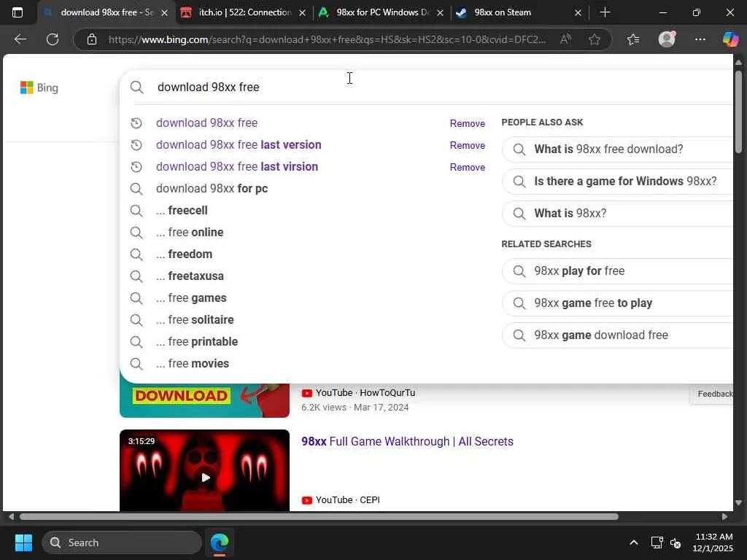Search related '98xx game download free'
This screenshot has height=560, width=747.
[617, 335]
